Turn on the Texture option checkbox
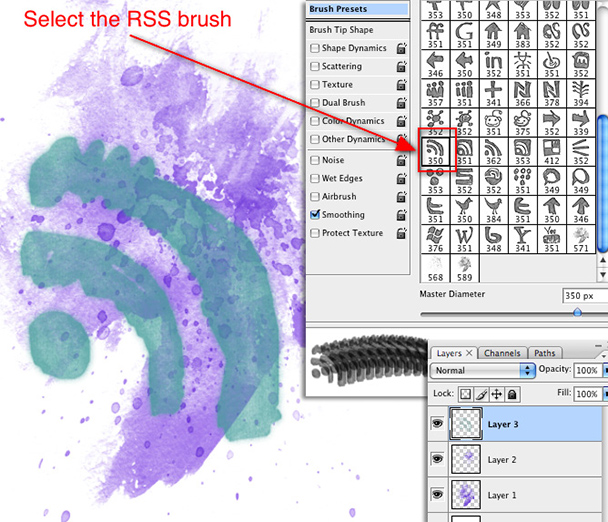Screen dimensions: 608x522 click(315, 85)
